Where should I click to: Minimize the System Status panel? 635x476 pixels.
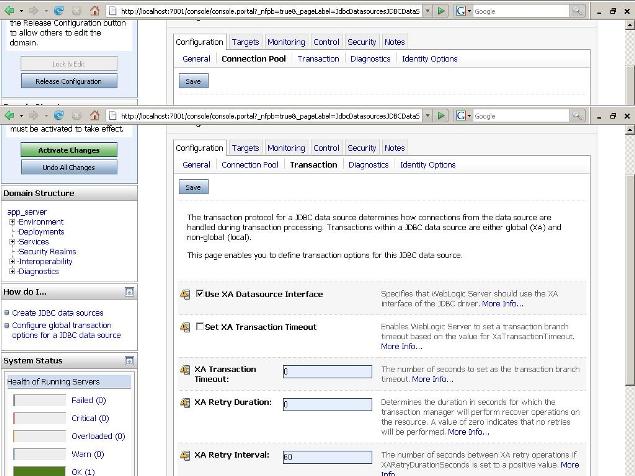pyautogui.click(x=129, y=361)
